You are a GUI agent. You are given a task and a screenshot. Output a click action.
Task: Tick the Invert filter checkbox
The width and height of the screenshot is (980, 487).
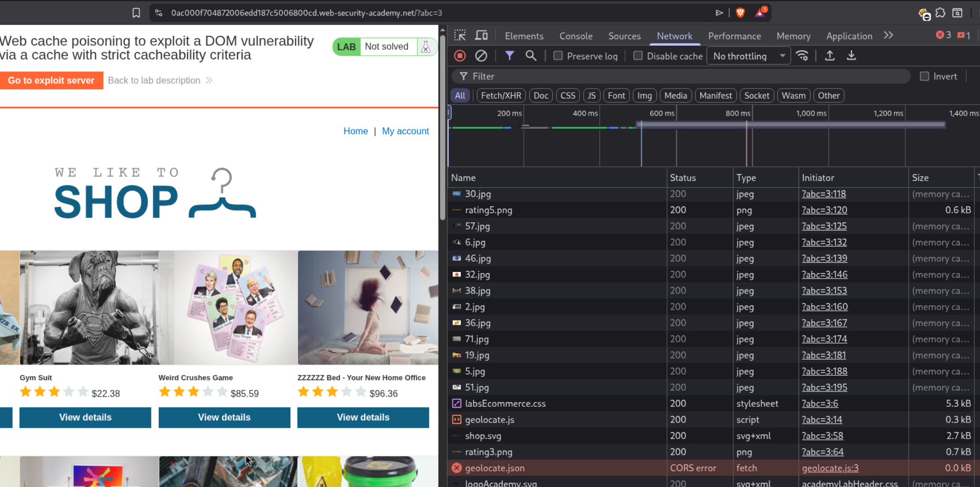[x=924, y=76]
